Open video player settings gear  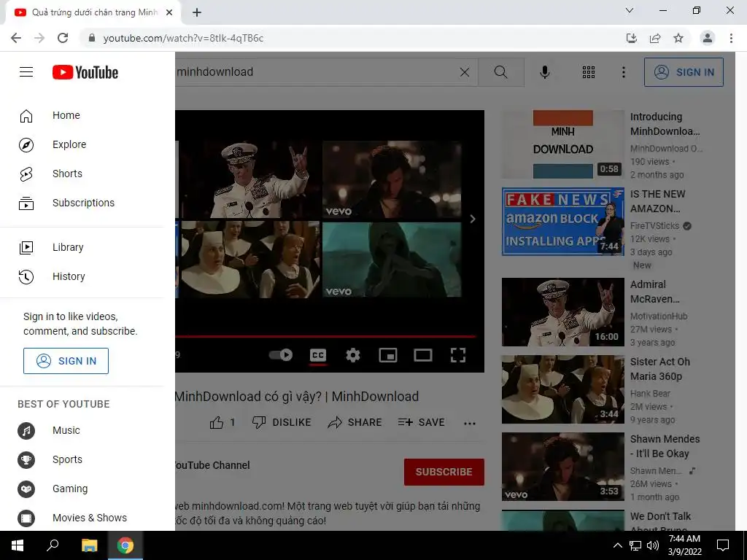[x=352, y=355]
